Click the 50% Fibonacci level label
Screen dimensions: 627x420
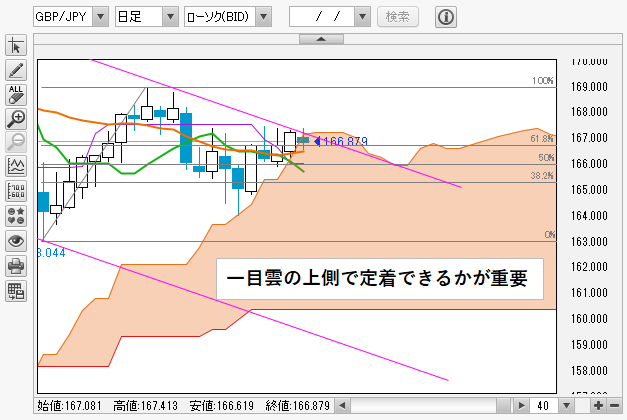546,158
